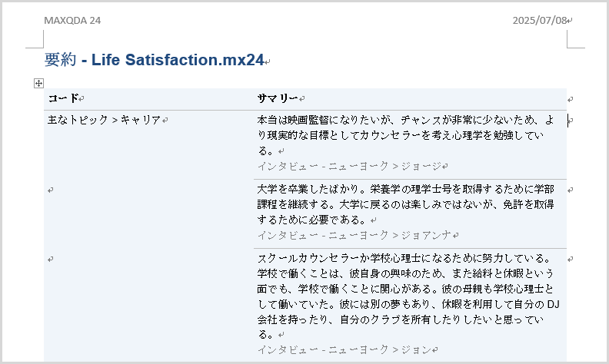Click the end-of-row mark beside 大学を卒業 row

click(x=570, y=190)
